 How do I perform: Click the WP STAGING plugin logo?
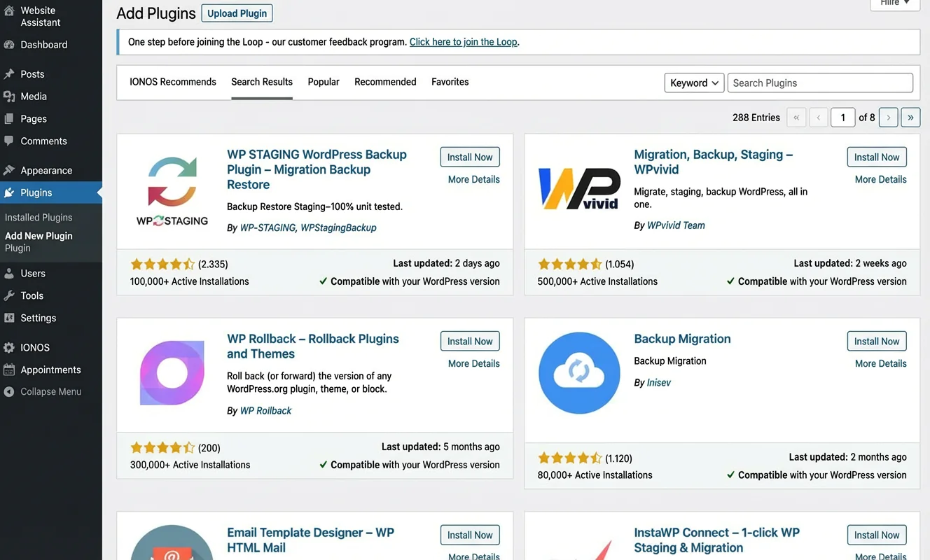(x=172, y=190)
